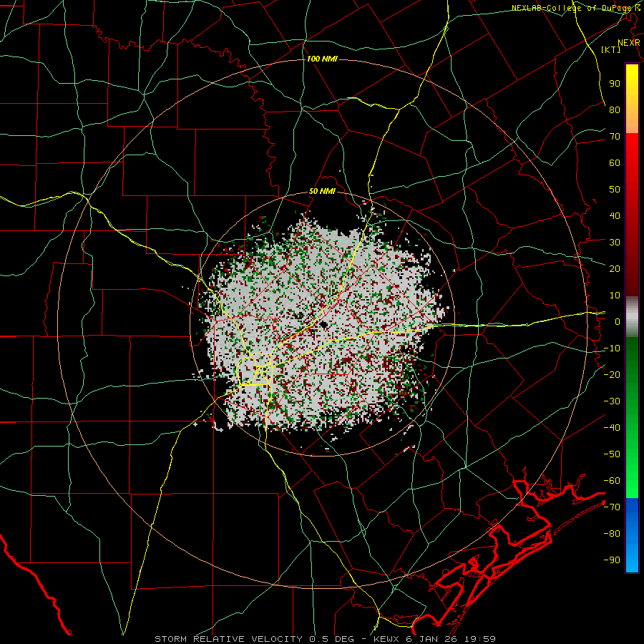Click the black radar site gap in the echo
This screenshot has height=644, width=644.
coord(323,325)
